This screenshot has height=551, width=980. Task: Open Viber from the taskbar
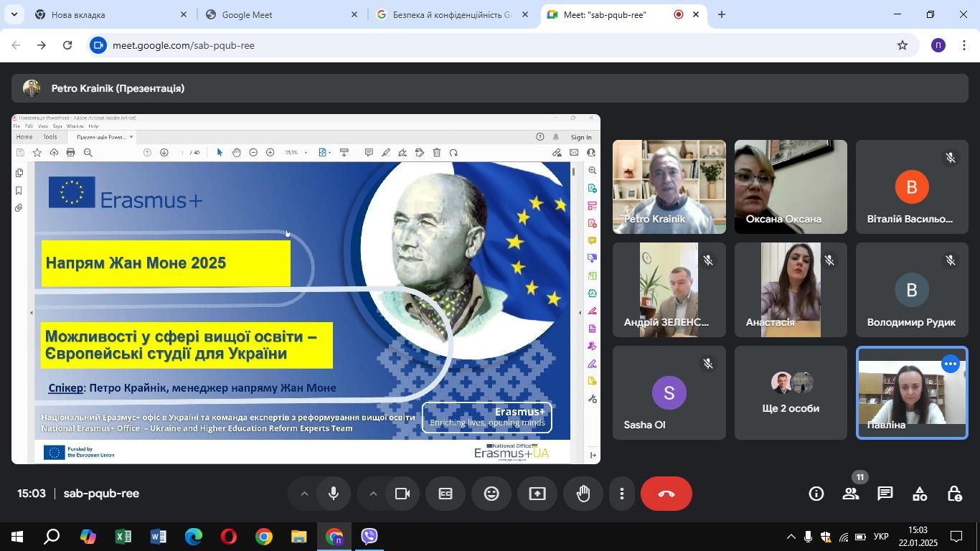pyautogui.click(x=369, y=537)
